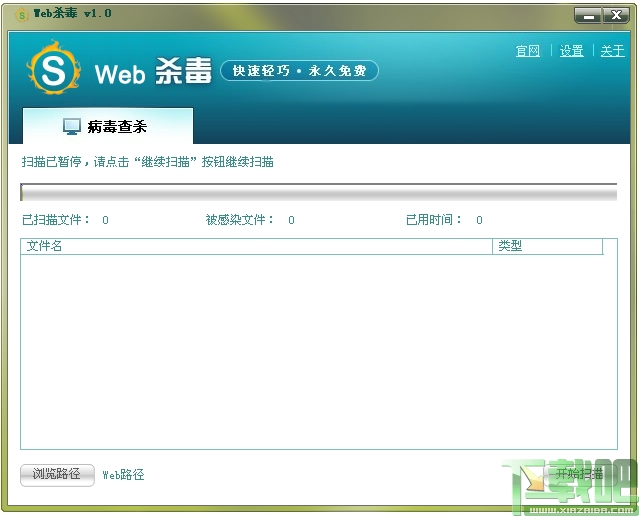Click the empty scan results list

pos(319,352)
